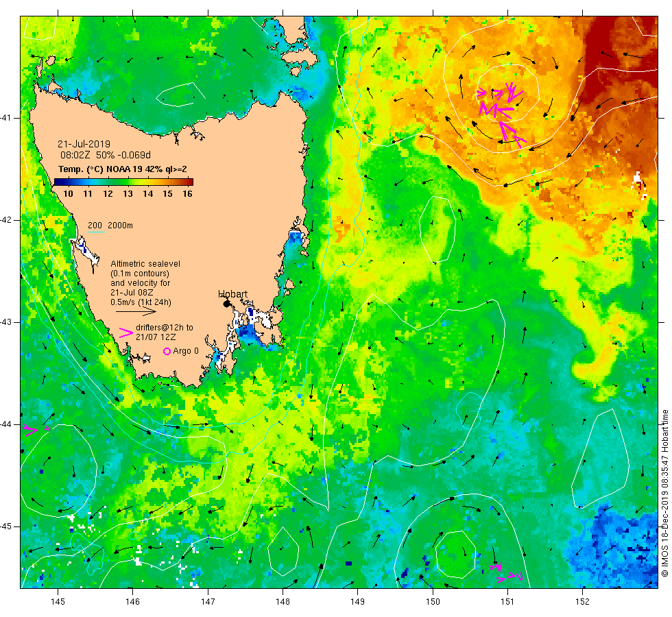Click the -43 latitude axis label
The height and width of the screenshot is (617, 672).
tap(5, 322)
